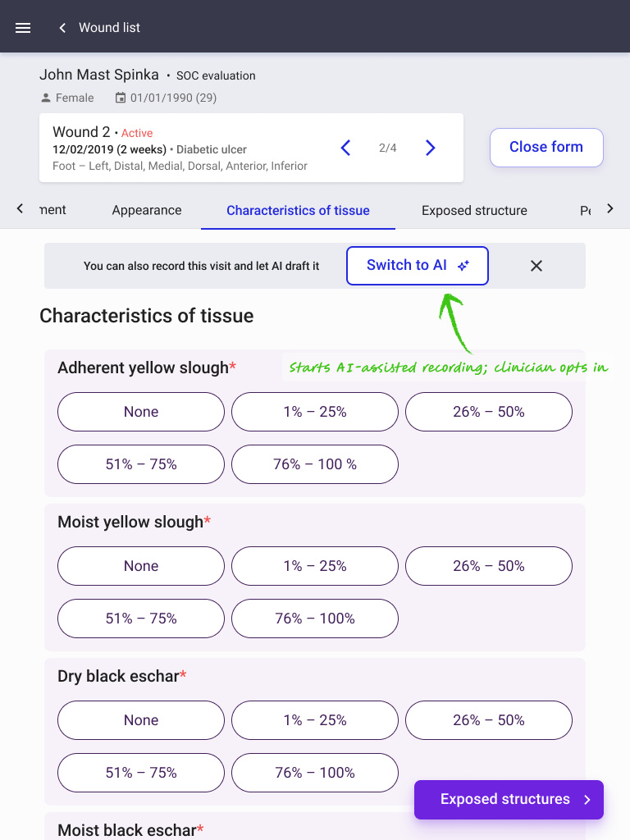Select the Characteristics of tissue tab

click(x=298, y=210)
